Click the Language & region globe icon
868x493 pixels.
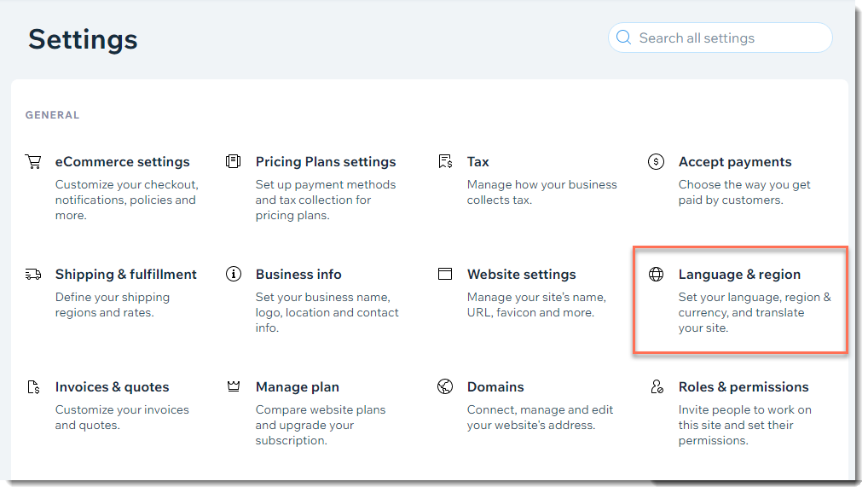656,274
